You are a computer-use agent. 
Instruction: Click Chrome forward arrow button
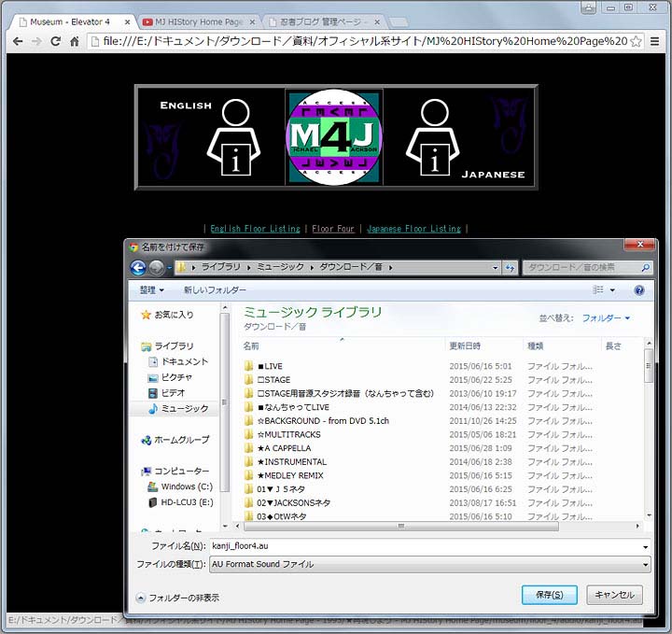pos(36,41)
